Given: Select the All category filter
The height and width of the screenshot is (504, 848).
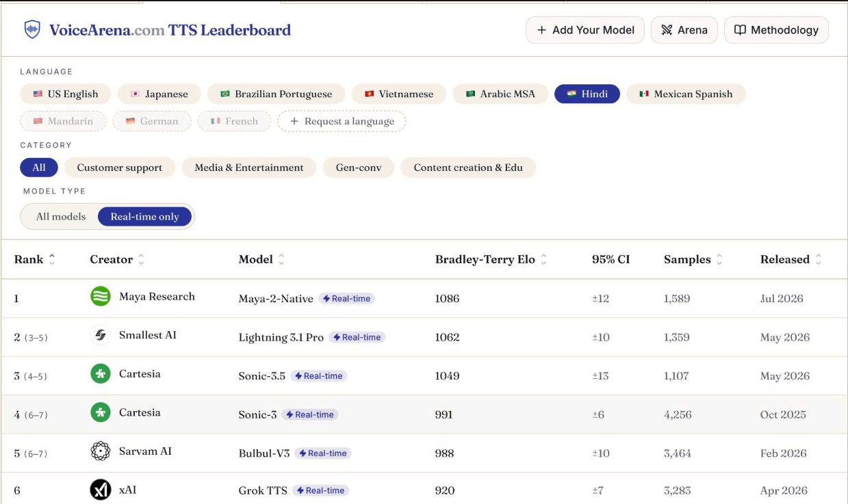Looking at the screenshot, I should pos(39,168).
